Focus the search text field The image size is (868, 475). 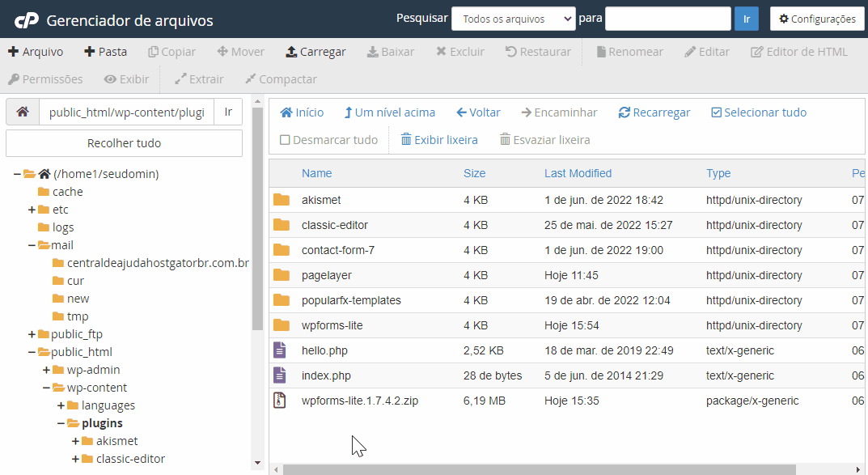668,19
